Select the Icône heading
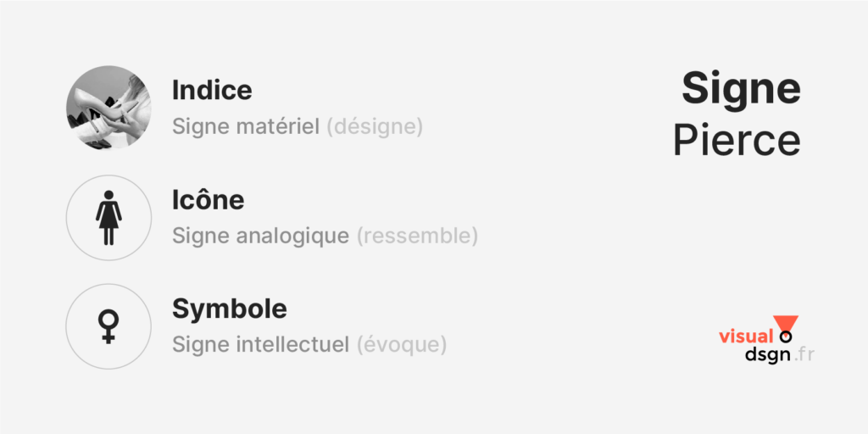Viewport: 868px width, 434px height. point(209,199)
